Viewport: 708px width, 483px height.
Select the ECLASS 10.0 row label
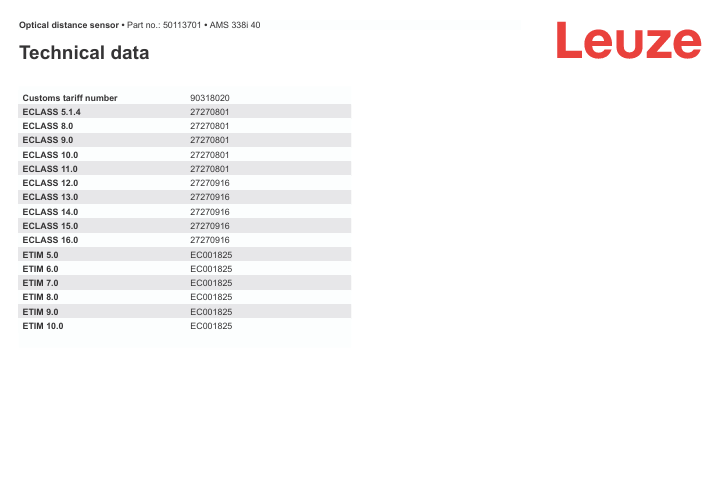coord(50,155)
